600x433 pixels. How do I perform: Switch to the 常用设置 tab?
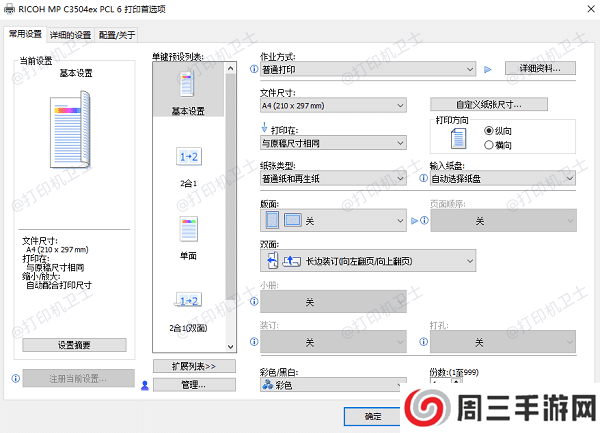25,34
